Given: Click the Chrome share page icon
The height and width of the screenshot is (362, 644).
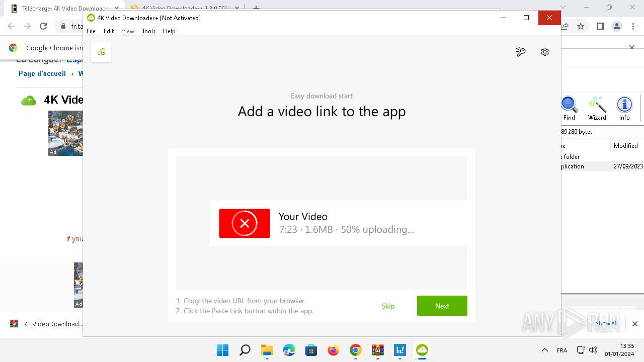Looking at the screenshot, I should coord(565,26).
